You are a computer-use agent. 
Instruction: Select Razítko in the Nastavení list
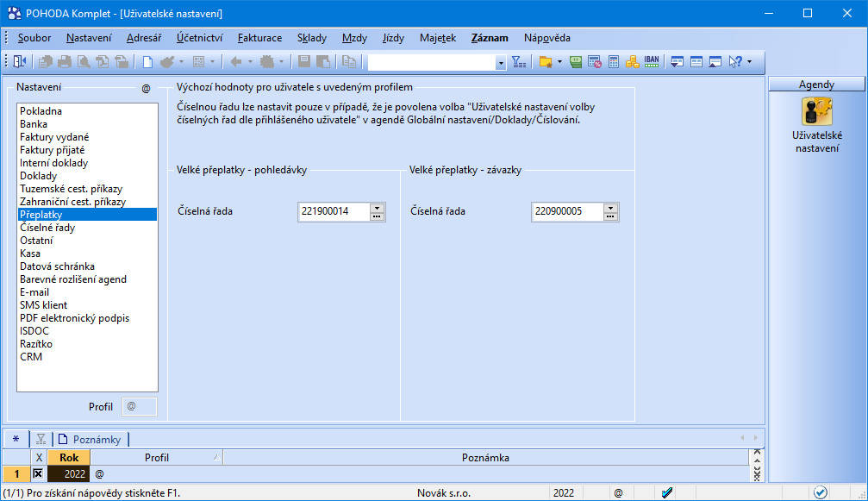pos(87,344)
